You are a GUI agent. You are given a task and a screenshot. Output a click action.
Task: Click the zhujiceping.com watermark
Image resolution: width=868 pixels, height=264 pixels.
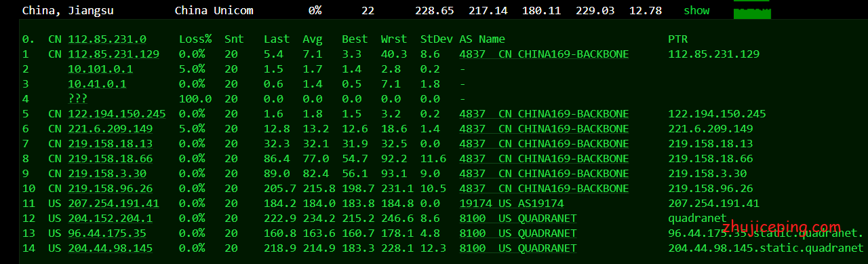click(781, 228)
